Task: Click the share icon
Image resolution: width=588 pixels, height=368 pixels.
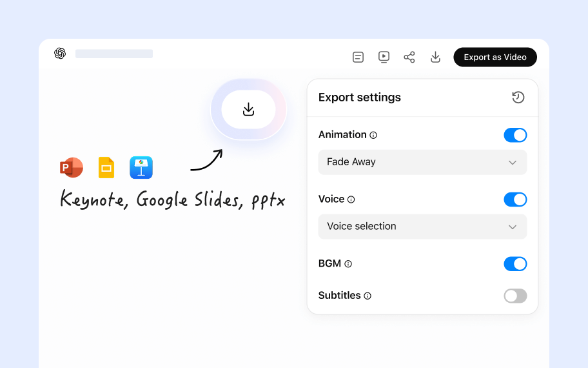Action: [409, 57]
